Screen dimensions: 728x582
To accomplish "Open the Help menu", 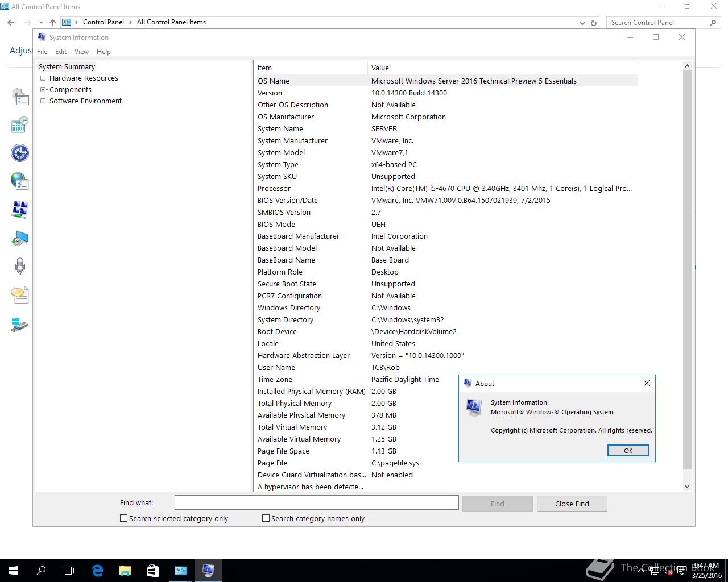I will click(104, 52).
